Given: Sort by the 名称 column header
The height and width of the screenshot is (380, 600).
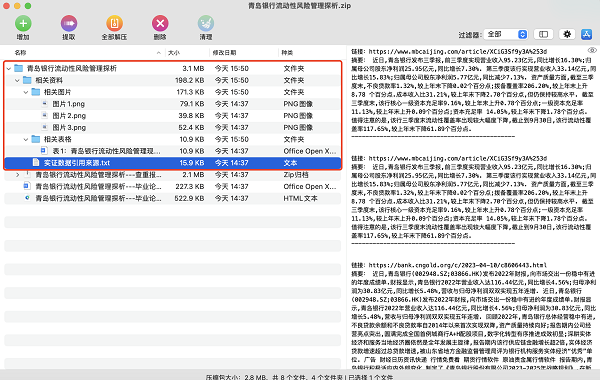Looking at the screenshot, I should (20, 53).
